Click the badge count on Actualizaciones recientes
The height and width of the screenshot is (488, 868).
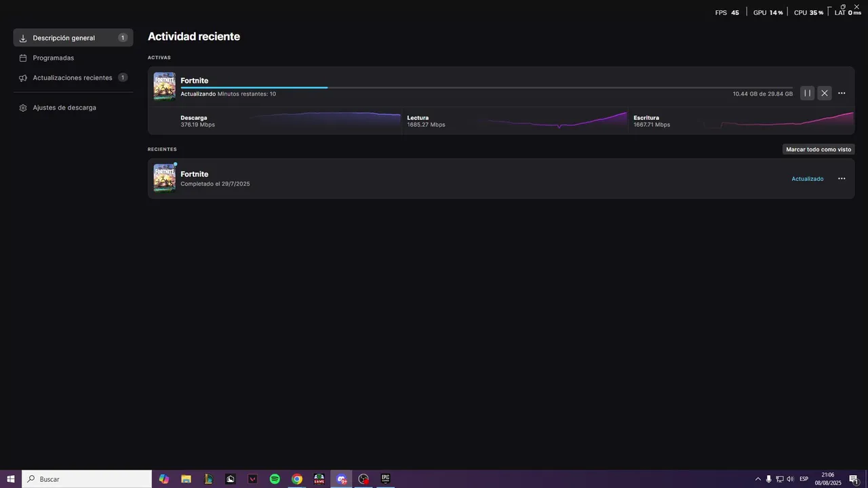click(123, 78)
